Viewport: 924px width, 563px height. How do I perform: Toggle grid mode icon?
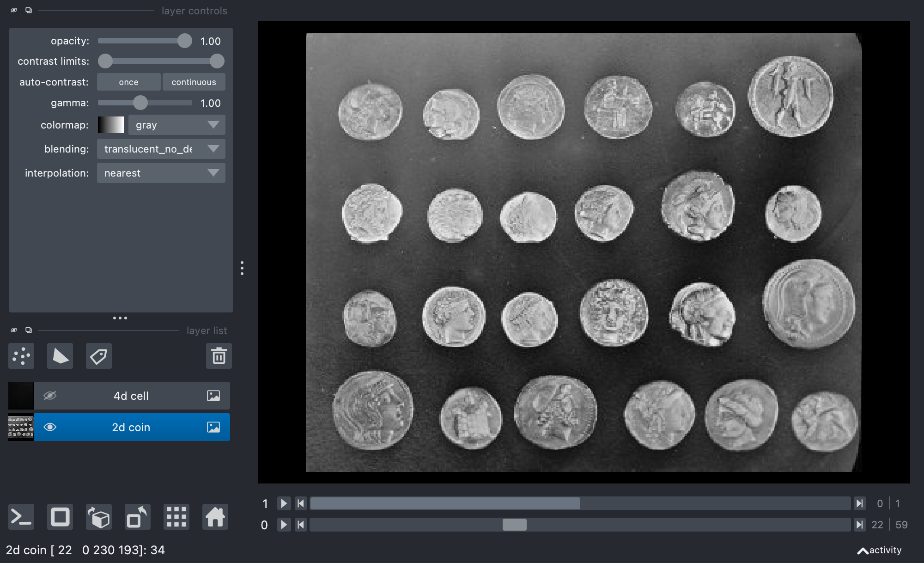(x=176, y=517)
